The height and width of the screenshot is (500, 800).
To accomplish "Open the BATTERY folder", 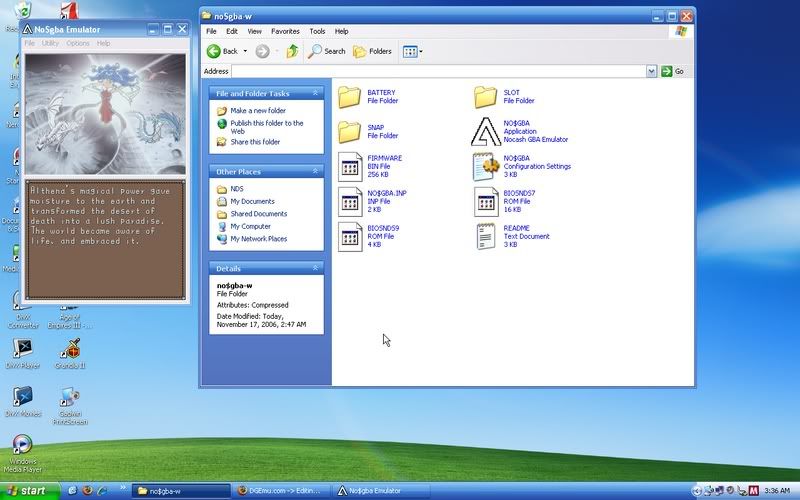I will tap(350, 97).
